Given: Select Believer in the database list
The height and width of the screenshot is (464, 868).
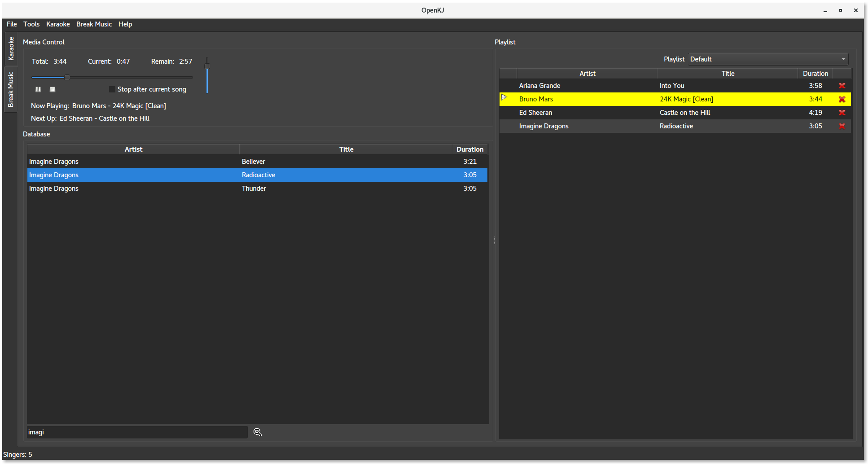Looking at the screenshot, I should [253, 162].
